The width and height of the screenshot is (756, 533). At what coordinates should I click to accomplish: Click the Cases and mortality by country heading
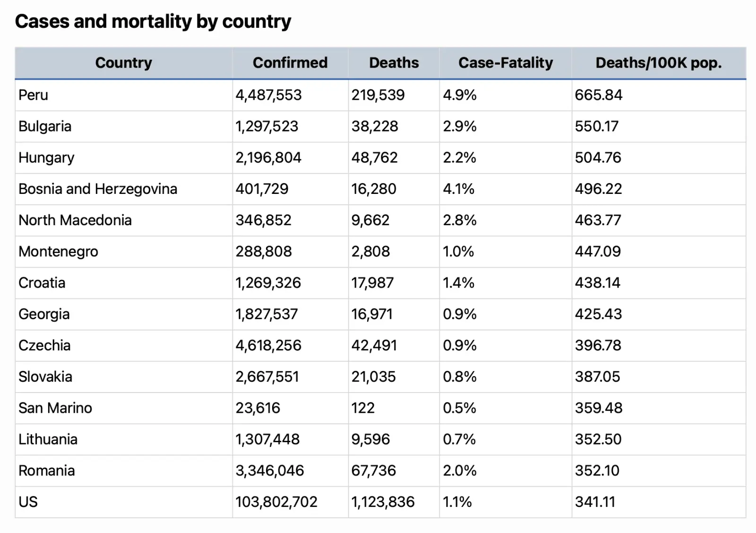[x=153, y=21]
